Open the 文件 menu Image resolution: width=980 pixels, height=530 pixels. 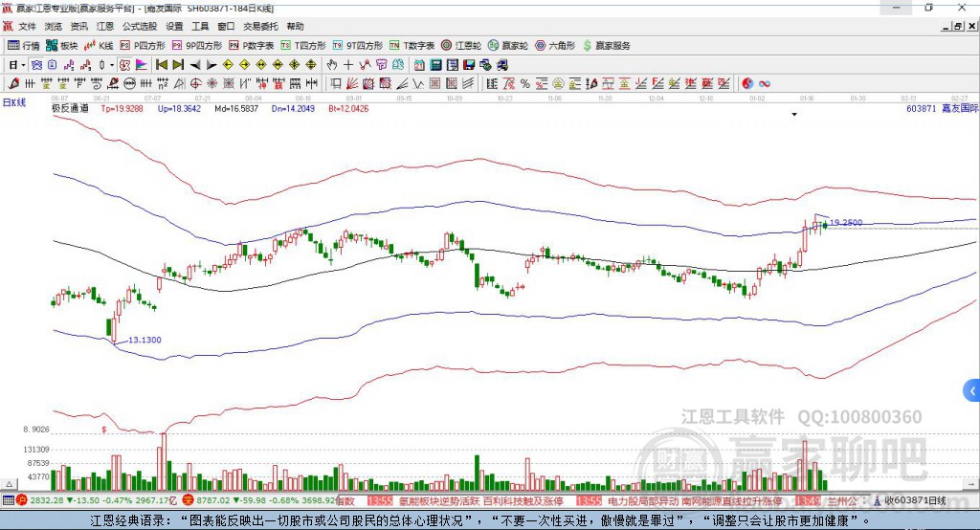tap(27, 26)
